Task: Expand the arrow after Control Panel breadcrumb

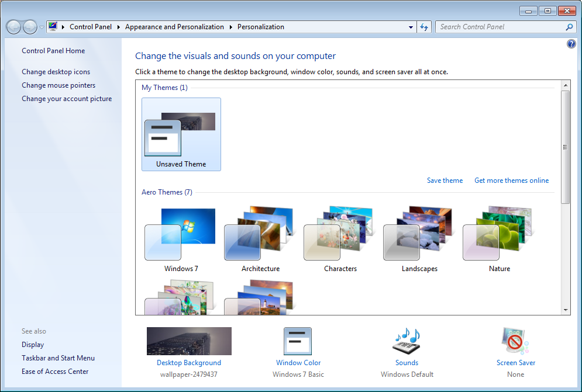Action: 118,27
